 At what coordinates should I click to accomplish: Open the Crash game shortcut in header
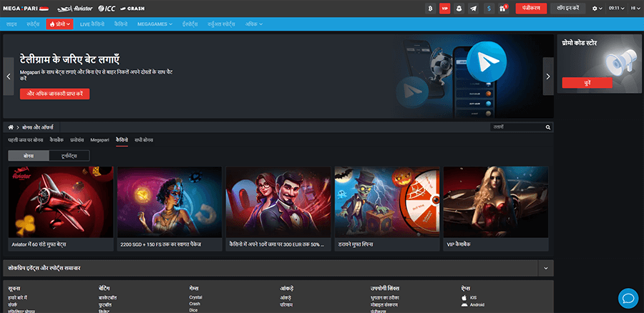[132, 8]
